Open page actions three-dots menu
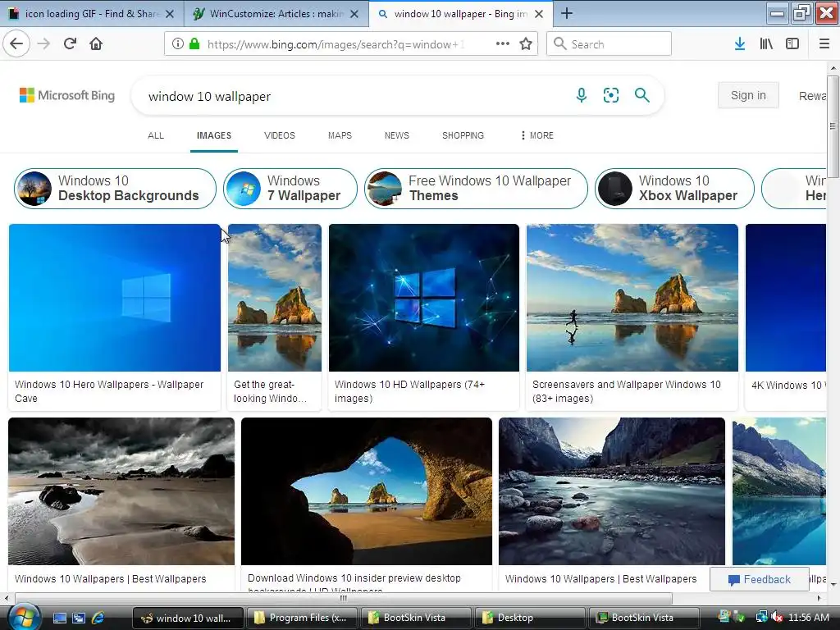Viewport: 840px width, 630px height. 503,44
